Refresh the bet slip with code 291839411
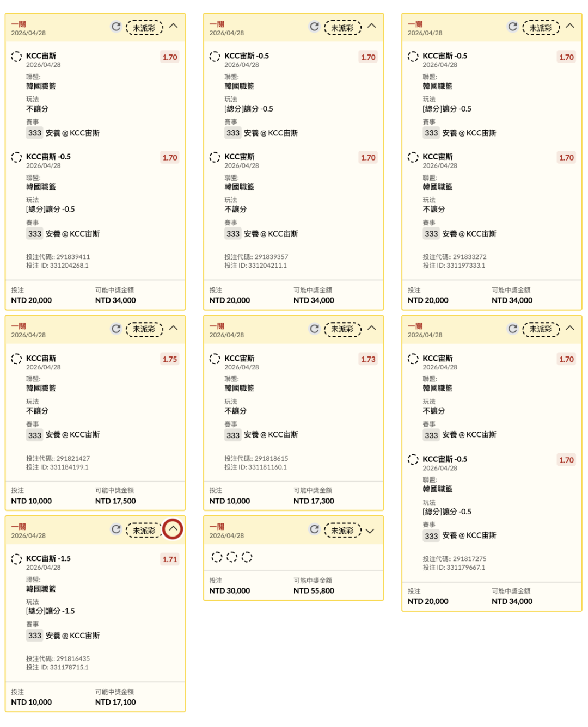This screenshot has width=588, height=727. click(116, 27)
